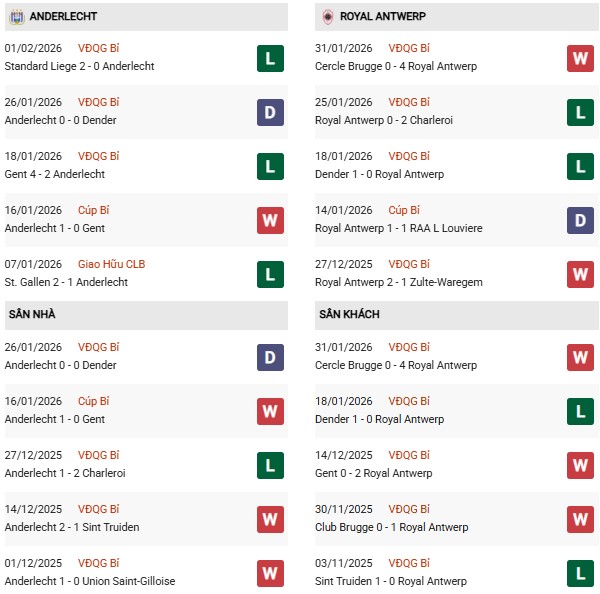Click the Anderlecht club crest icon
This screenshot has width=600, height=594.
(17, 17)
